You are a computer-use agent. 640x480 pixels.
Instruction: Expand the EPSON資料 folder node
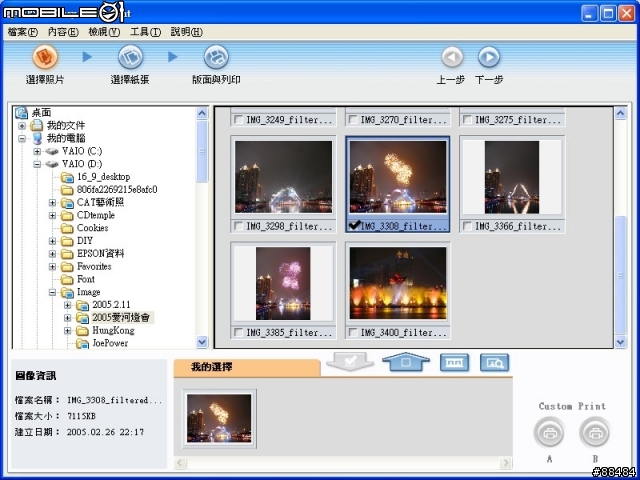click(52, 254)
